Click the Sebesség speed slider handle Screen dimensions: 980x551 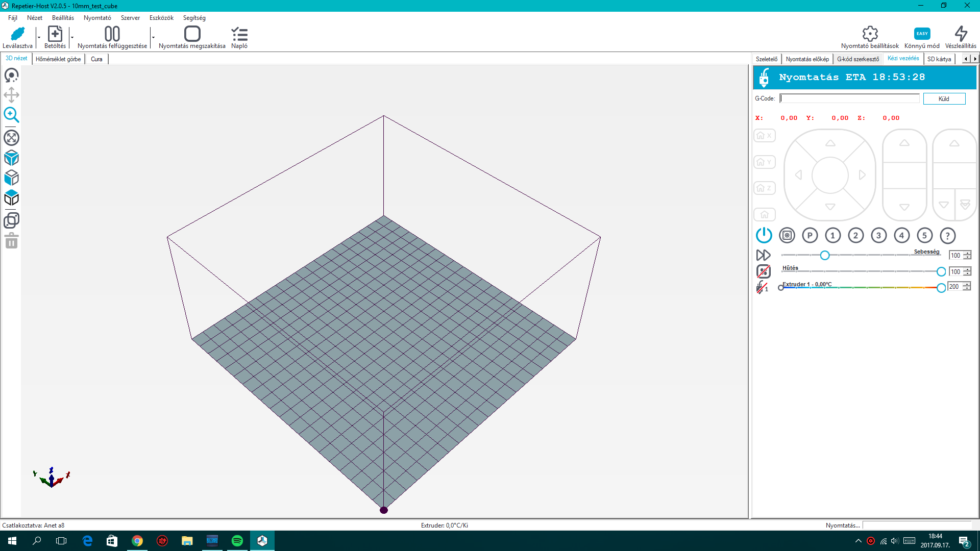824,255
